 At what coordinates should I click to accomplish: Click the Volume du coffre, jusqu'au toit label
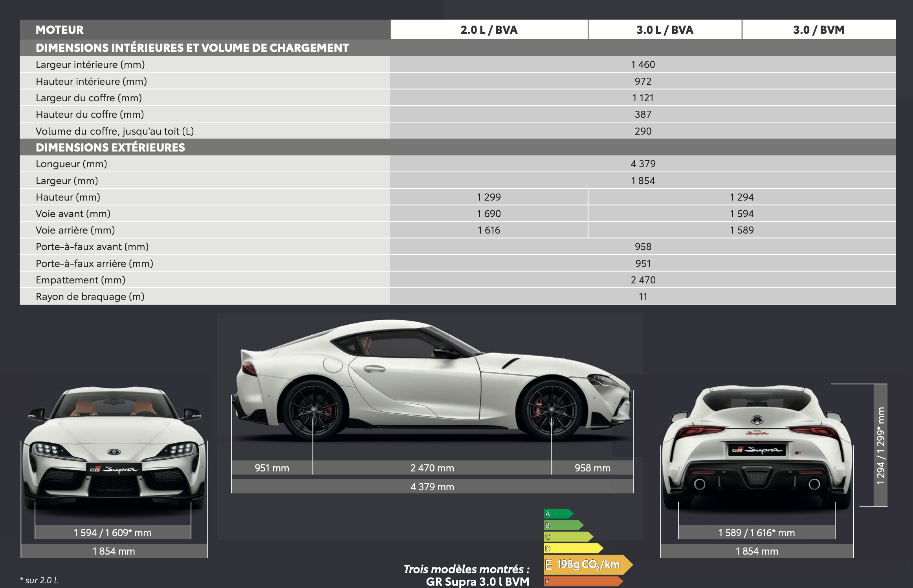tap(115, 131)
